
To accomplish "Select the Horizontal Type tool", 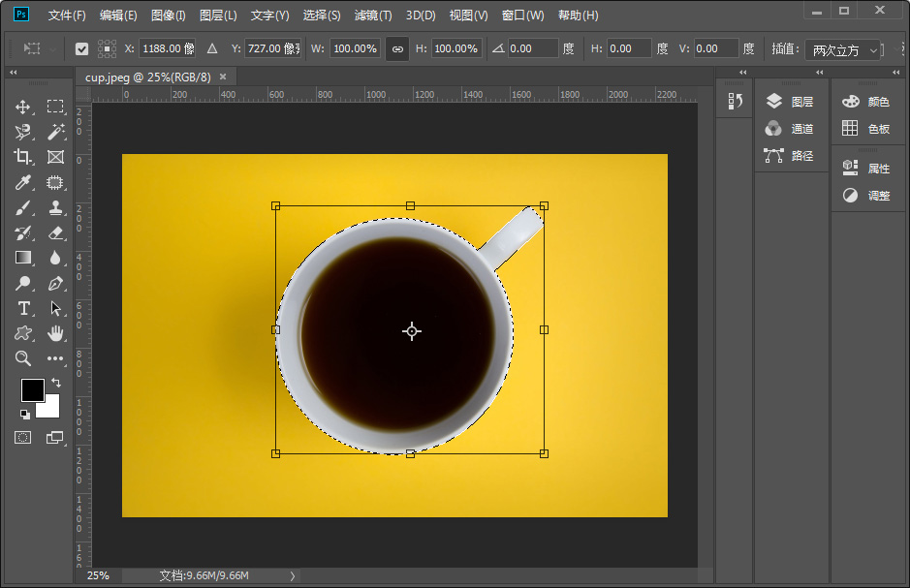I will (x=22, y=308).
